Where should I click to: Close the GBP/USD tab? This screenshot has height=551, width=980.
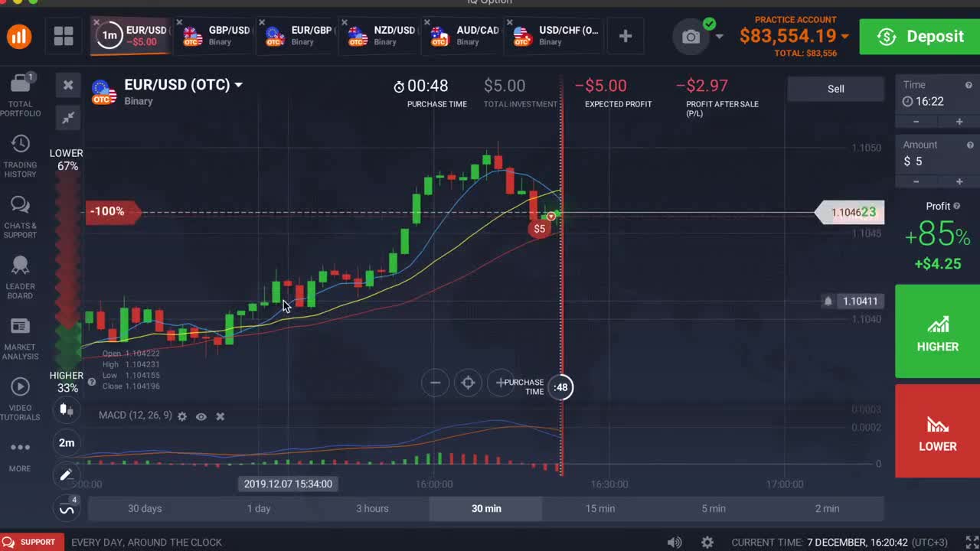[x=179, y=22]
